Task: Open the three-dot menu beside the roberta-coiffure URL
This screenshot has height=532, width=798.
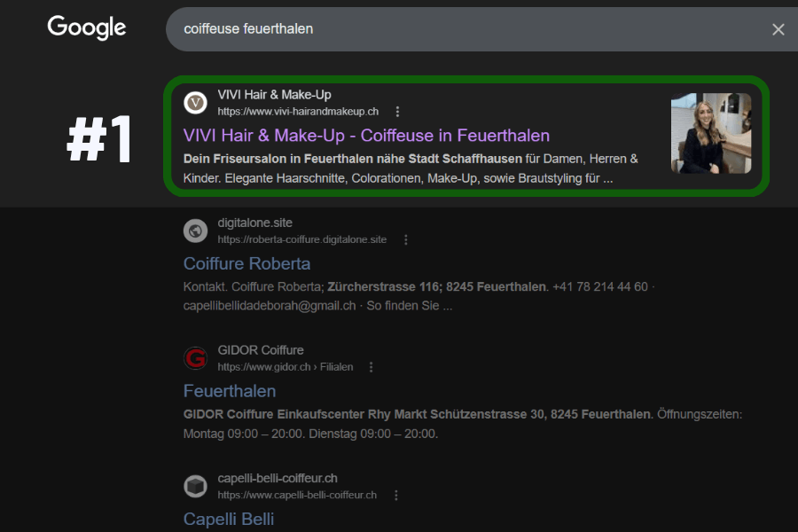Action: click(x=405, y=239)
